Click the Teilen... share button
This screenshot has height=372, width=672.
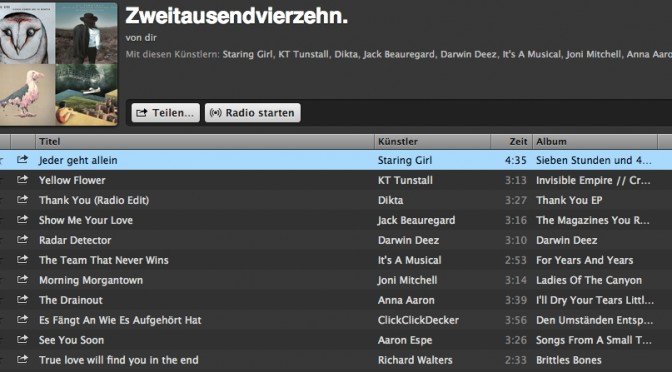165,113
